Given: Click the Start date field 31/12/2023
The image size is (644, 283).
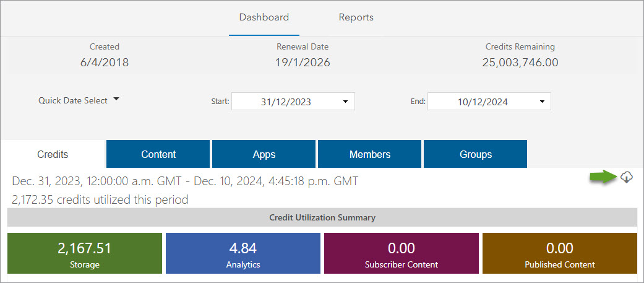Looking at the screenshot, I should click(x=293, y=102).
